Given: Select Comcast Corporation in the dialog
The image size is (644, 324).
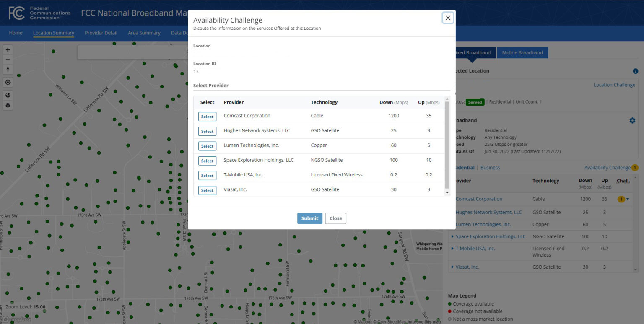Looking at the screenshot, I should 207,117.
